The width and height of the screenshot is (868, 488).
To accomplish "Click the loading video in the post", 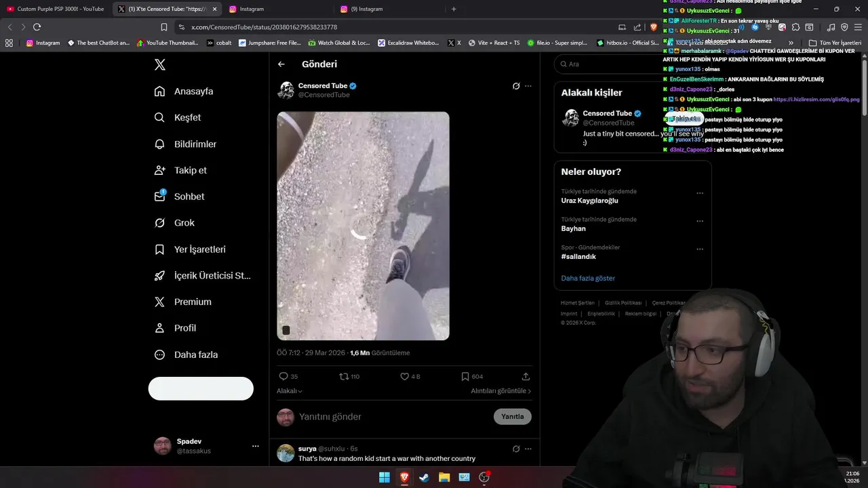I will [363, 226].
